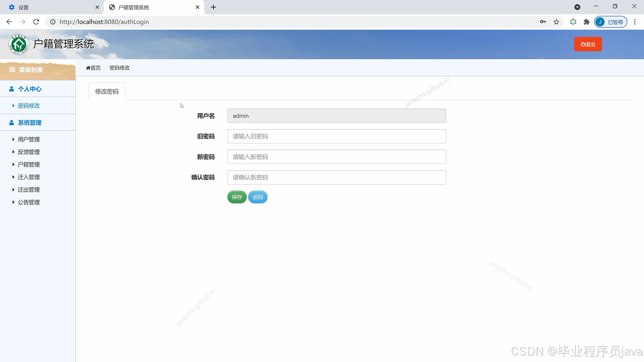Click the address bar URL

[x=104, y=22]
